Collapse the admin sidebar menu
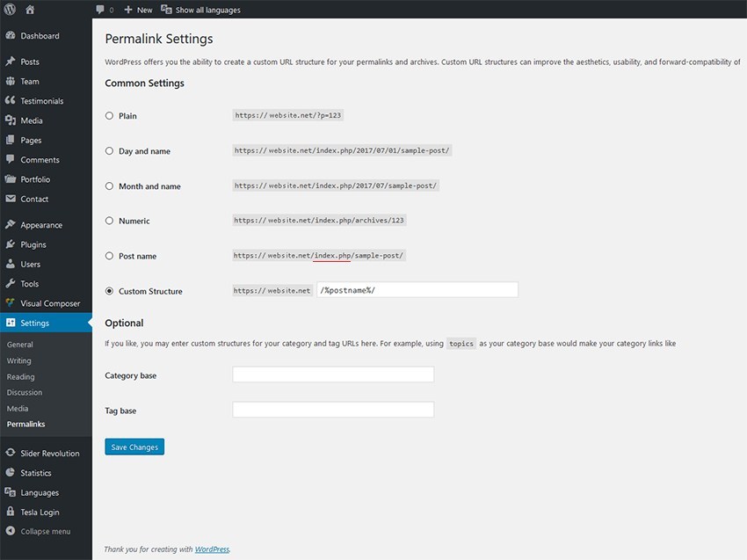The width and height of the screenshot is (747, 560). (38, 531)
